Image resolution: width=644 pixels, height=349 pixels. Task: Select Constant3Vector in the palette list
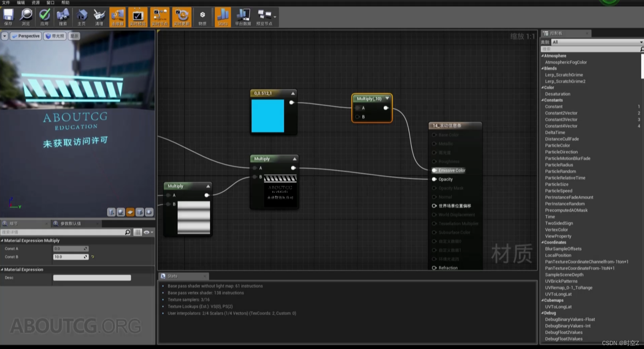click(561, 119)
